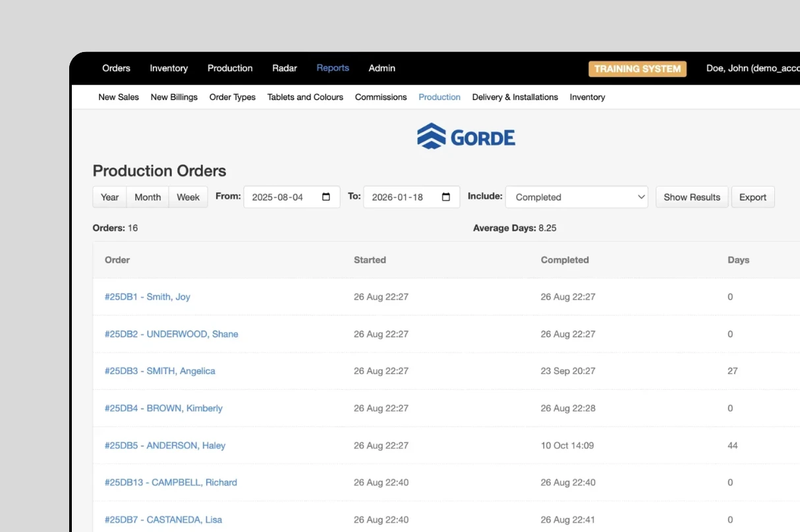
Task: Switch to the Inventory report sub-tab
Action: 587,97
